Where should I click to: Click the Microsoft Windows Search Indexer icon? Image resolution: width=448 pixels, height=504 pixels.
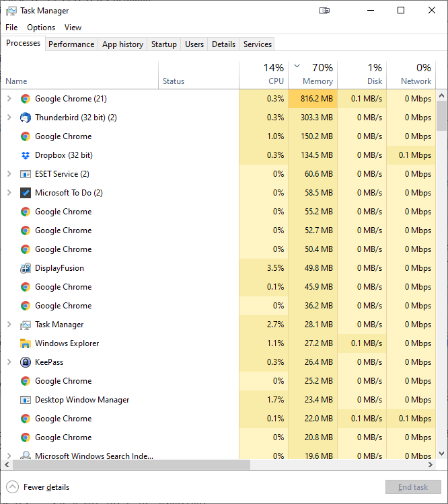click(26, 455)
